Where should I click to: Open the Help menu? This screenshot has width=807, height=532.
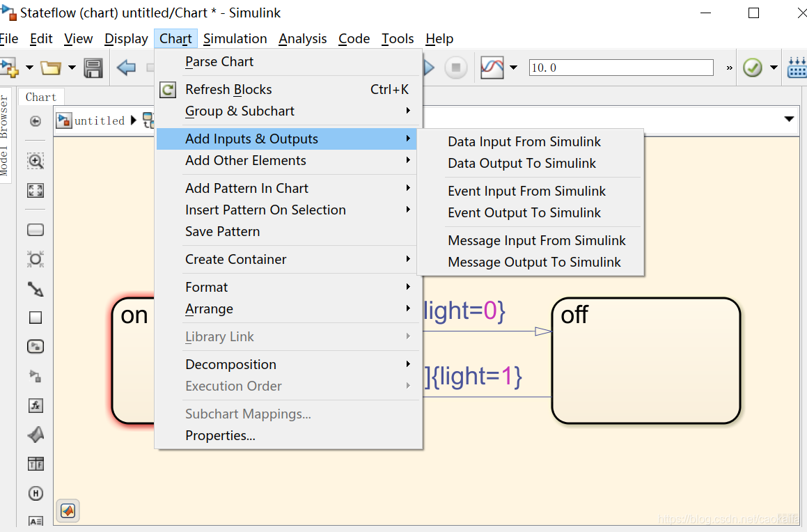click(x=439, y=38)
